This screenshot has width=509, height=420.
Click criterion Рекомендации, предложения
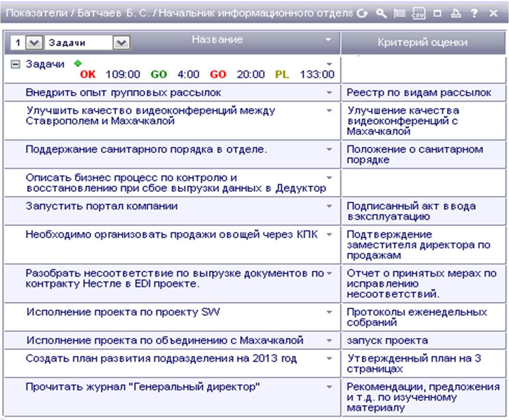click(423, 397)
